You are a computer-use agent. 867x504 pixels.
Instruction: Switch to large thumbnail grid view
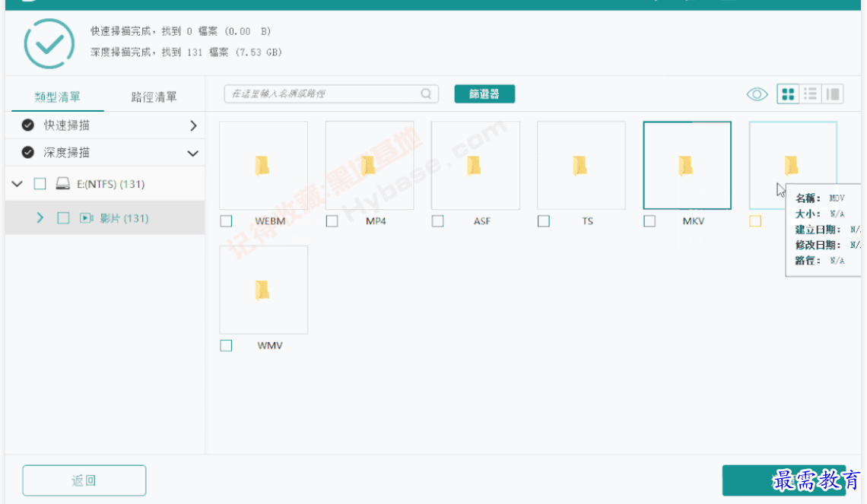click(x=788, y=94)
